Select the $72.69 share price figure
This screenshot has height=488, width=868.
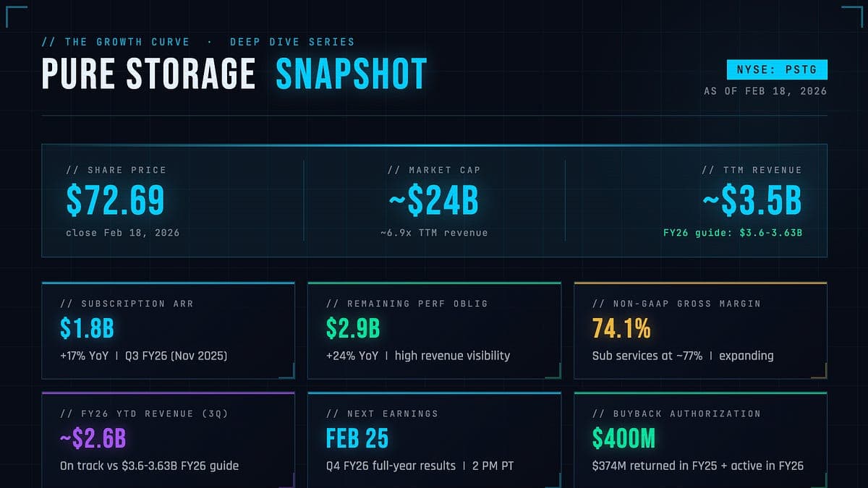tap(116, 200)
